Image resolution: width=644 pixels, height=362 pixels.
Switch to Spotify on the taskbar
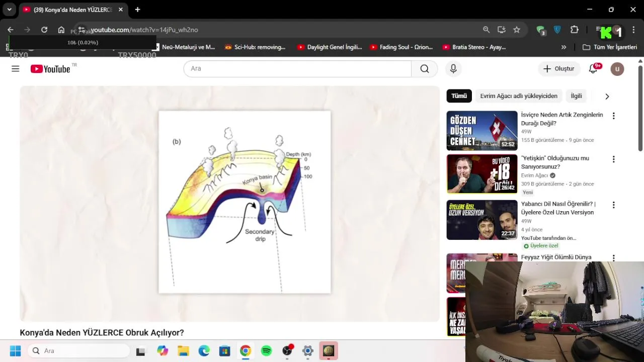click(266, 351)
